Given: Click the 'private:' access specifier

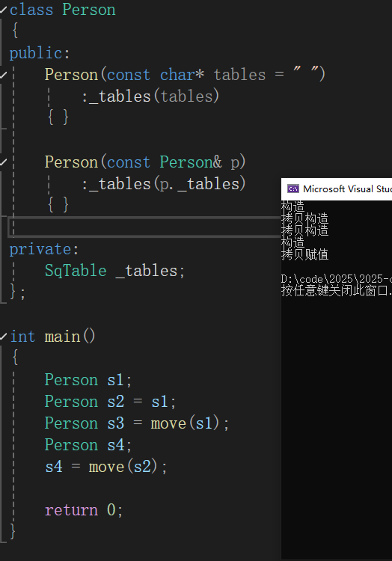Looking at the screenshot, I should 44,249.
